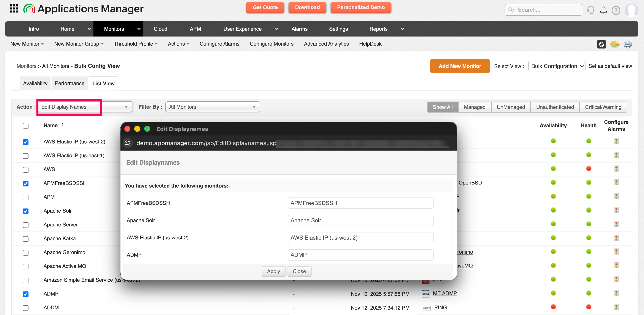This screenshot has width=644, height=315.
Task: Edit the AWS Elastic IP (us-west-2) display name field
Action: point(360,237)
